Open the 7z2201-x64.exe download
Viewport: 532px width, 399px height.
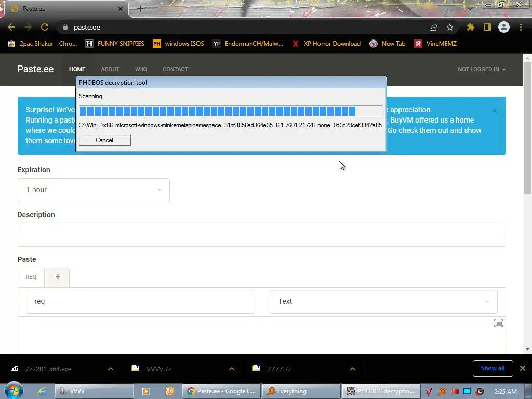tap(47, 369)
